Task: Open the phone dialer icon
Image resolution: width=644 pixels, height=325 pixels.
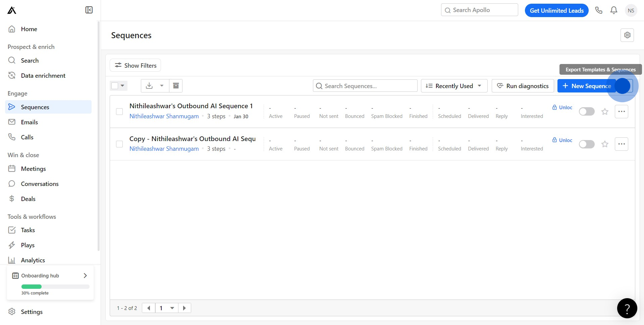Action: coord(599,10)
